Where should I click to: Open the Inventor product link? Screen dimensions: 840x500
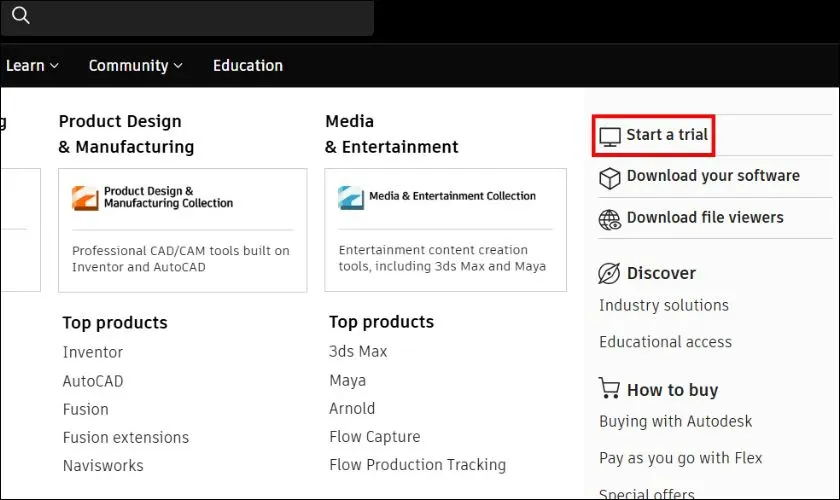coord(93,352)
